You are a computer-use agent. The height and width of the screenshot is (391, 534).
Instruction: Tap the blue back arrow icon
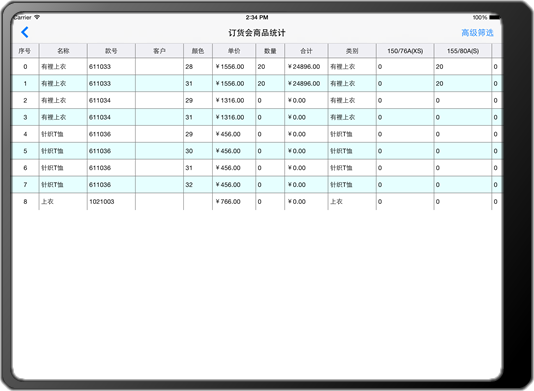[25, 33]
